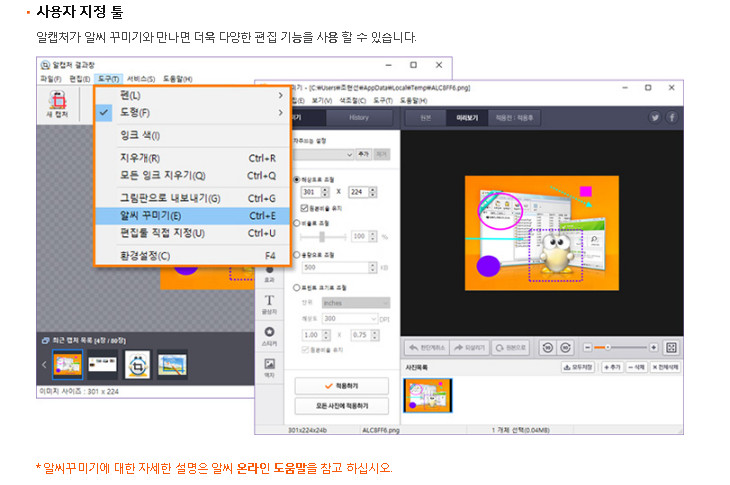
Task: Select the 글상자 text box tool
Action: click(270, 304)
